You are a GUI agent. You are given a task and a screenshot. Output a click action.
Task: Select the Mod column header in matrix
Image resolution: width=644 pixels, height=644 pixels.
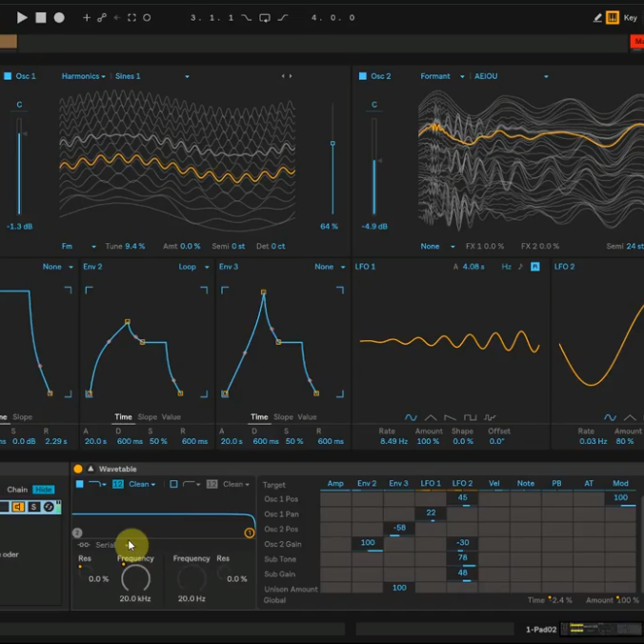pyautogui.click(x=620, y=483)
